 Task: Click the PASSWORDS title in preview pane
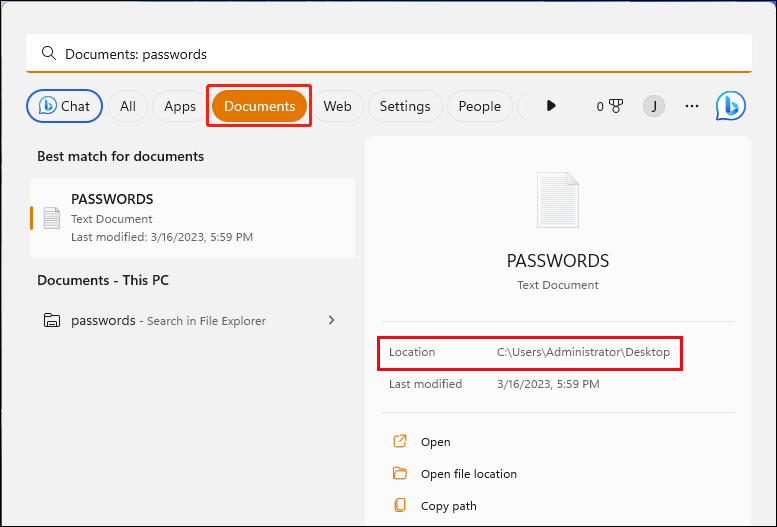click(558, 261)
